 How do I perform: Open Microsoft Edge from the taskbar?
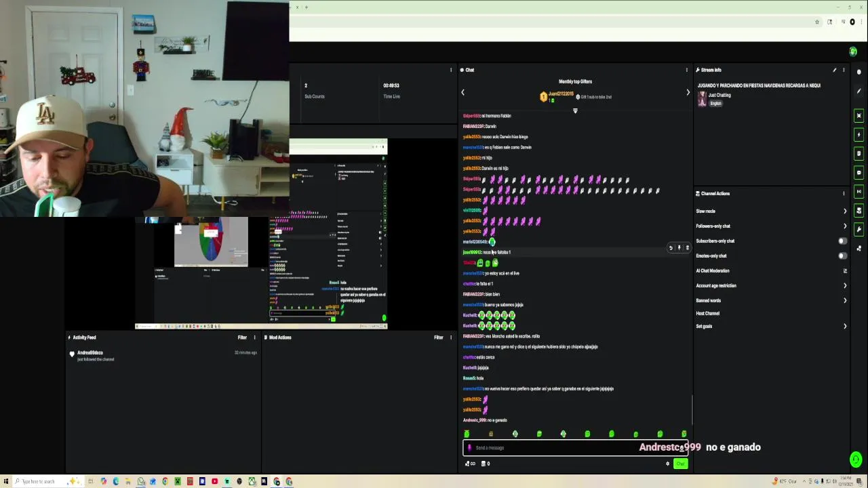116,481
